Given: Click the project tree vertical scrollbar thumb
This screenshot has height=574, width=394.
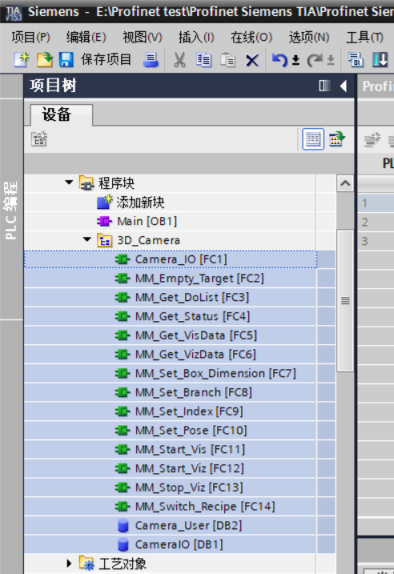Looking at the screenshot, I should pos(345,301).
